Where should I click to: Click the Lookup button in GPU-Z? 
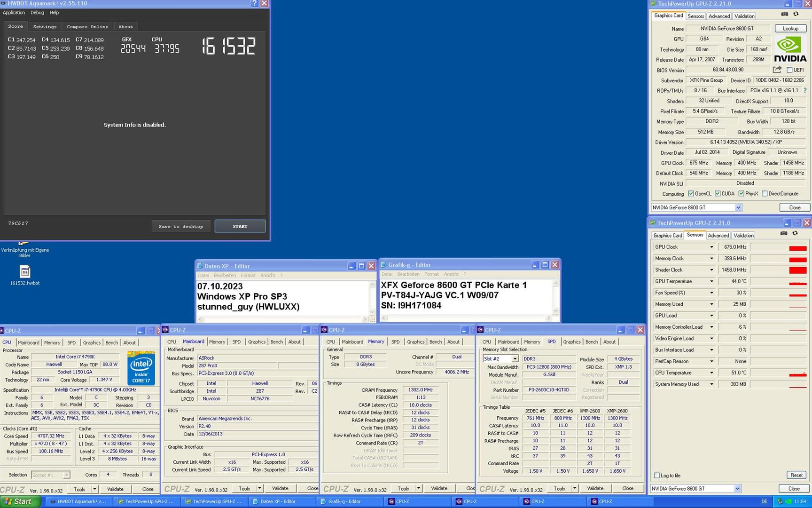tap(790, 28)
